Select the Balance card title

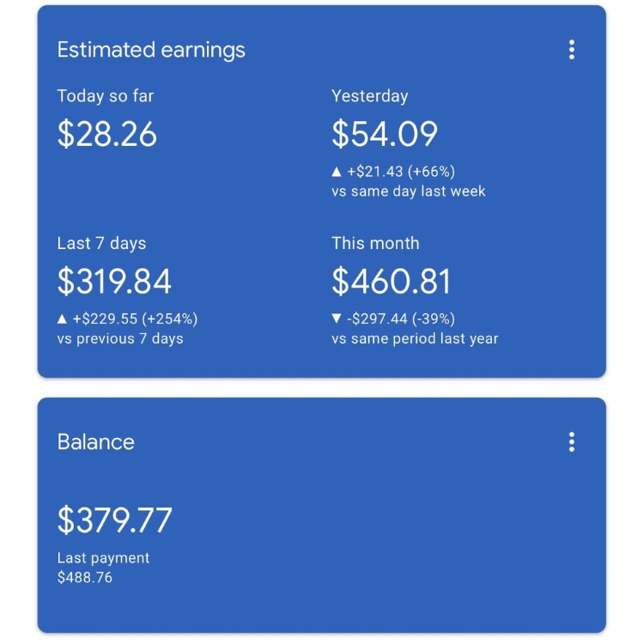[x=95, y=442]
